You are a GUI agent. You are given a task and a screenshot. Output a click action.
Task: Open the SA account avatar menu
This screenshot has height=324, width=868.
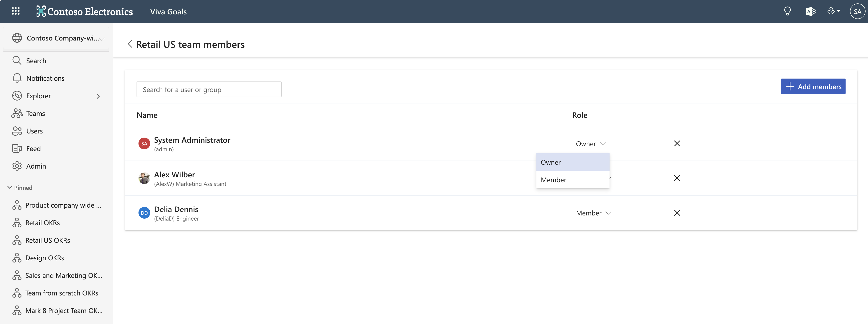pos(858,11)
